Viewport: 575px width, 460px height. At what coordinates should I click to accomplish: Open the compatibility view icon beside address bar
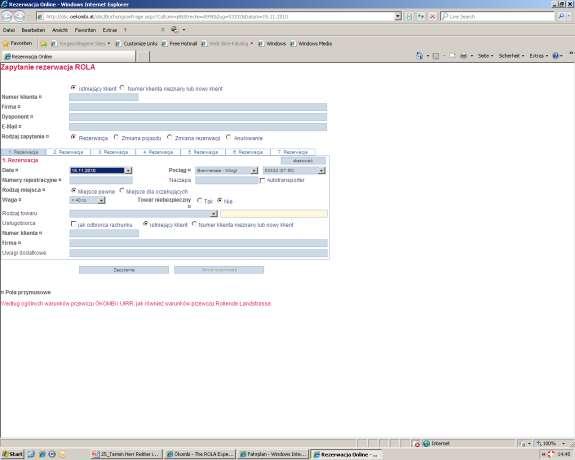[x=409, y=17]
